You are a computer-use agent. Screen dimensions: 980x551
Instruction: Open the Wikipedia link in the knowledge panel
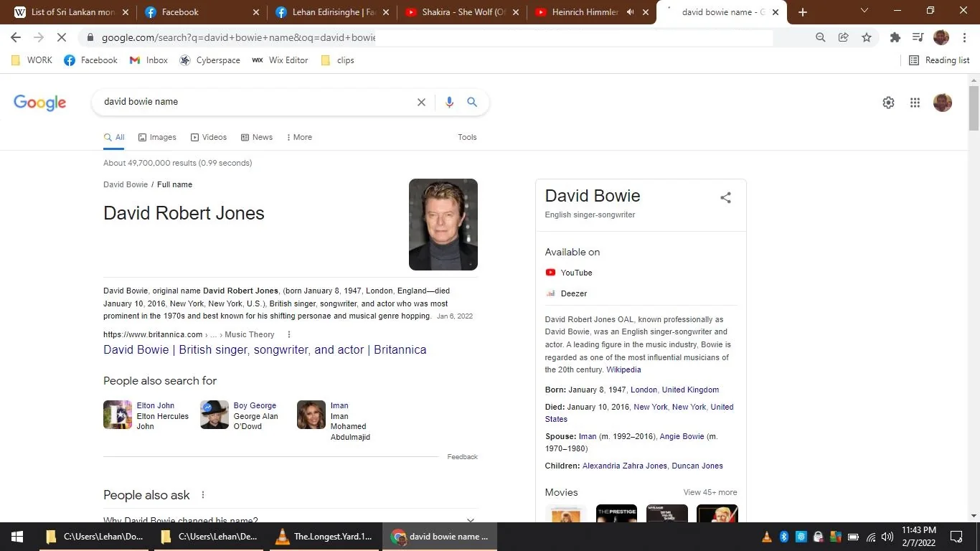623,369
